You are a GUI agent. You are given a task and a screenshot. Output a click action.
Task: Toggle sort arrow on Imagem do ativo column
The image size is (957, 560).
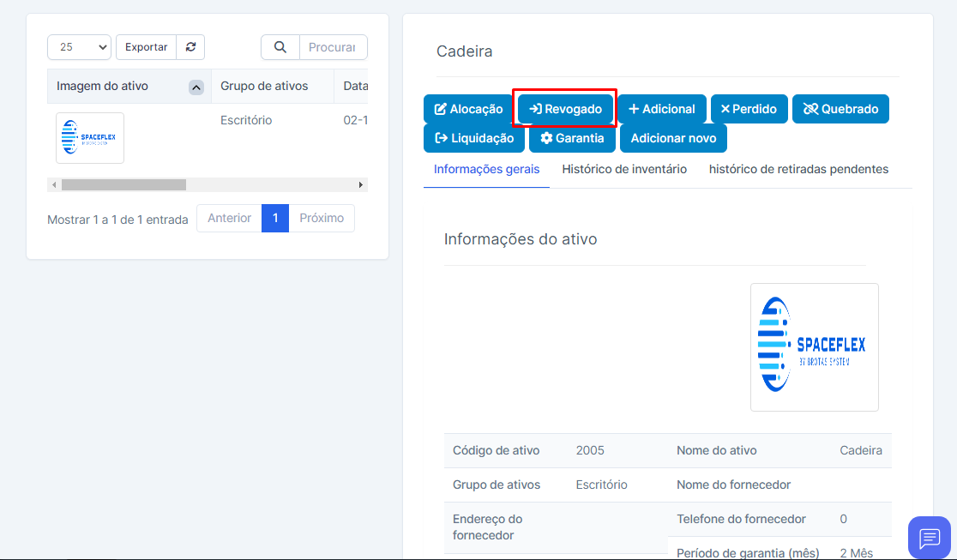pyautogui.click(x=196, y=87)
